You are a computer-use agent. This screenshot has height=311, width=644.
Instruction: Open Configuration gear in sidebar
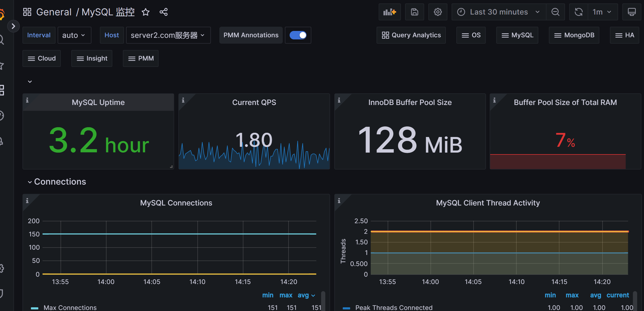pos(2,268)
